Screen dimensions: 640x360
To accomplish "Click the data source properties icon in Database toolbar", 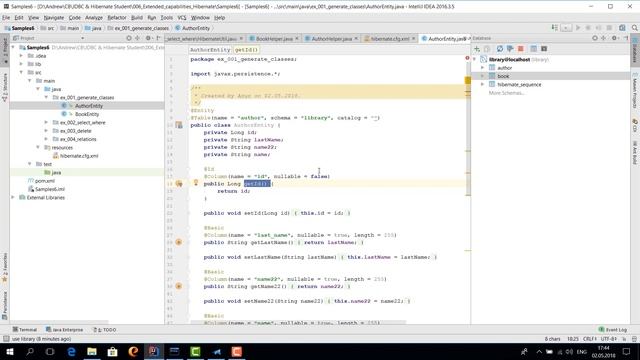I will pyautogui.click(x=510, y=49).
